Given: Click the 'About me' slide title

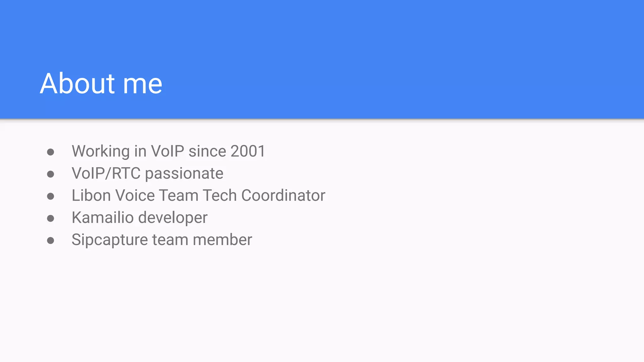Looking at the screenshot, I should [x=101, y=84].
